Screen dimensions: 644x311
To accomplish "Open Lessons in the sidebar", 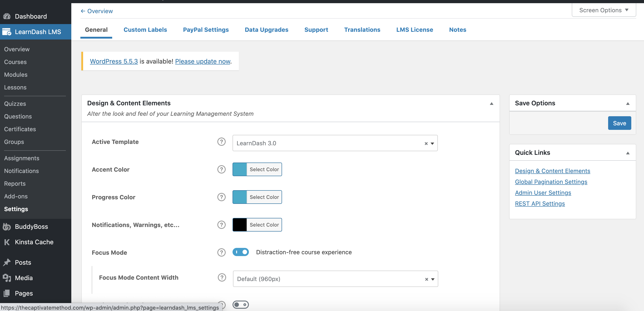I will click(x=15, y=87).
